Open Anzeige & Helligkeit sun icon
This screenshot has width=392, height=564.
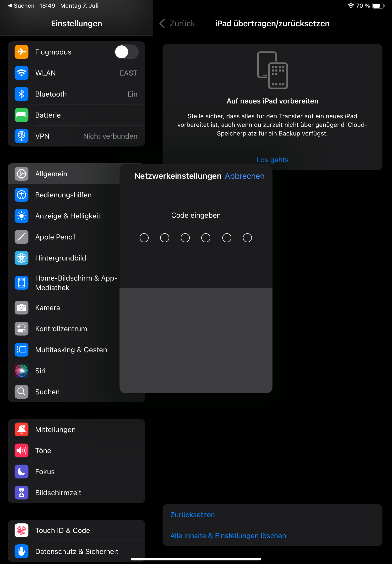point(21,216)
